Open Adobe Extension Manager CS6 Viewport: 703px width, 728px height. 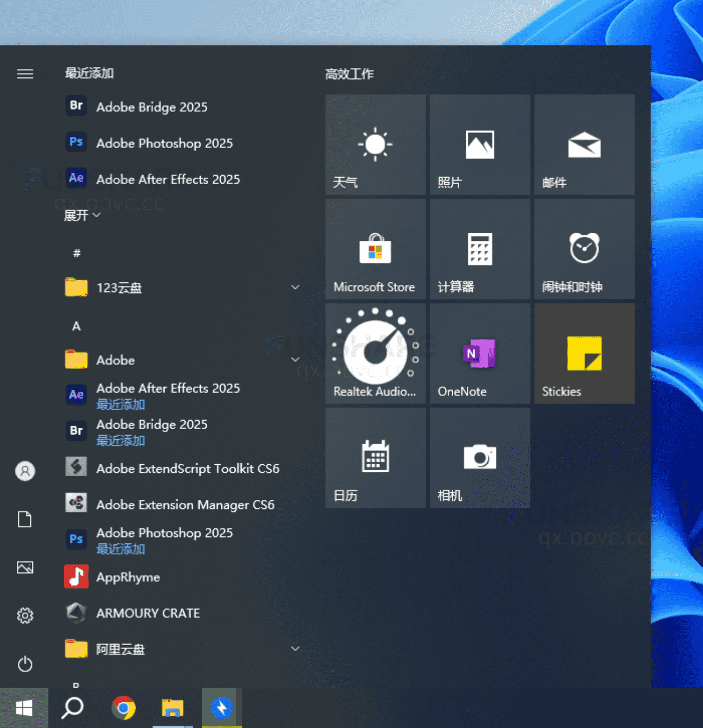(x=186, y=505)
